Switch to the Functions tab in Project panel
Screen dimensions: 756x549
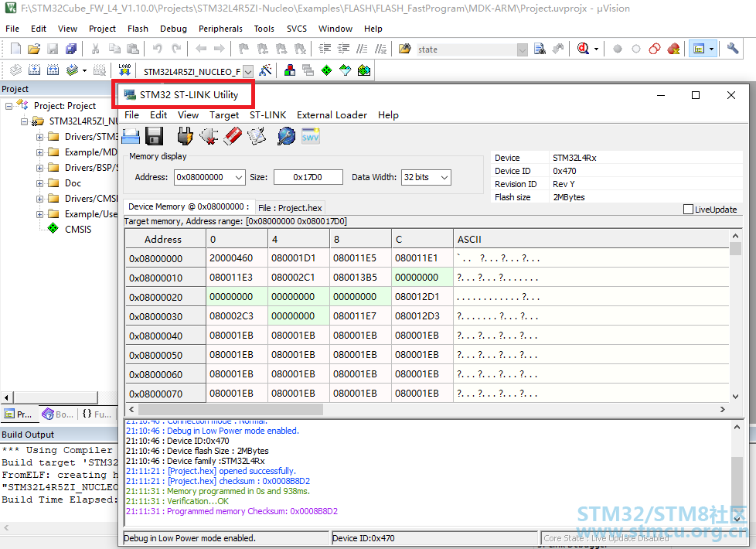click(x=97, y=414)
